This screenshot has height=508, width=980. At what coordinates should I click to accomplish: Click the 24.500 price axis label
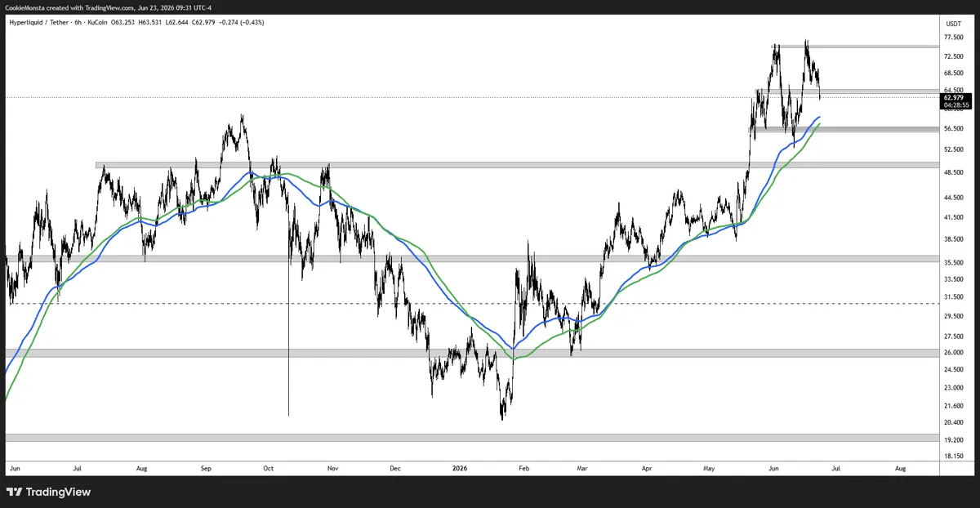[953, 369]
